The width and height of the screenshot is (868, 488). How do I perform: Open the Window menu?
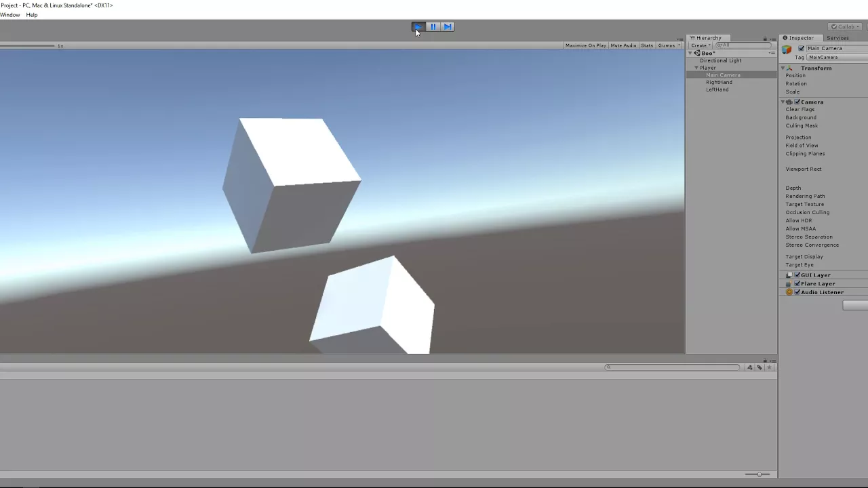point(10,15)
